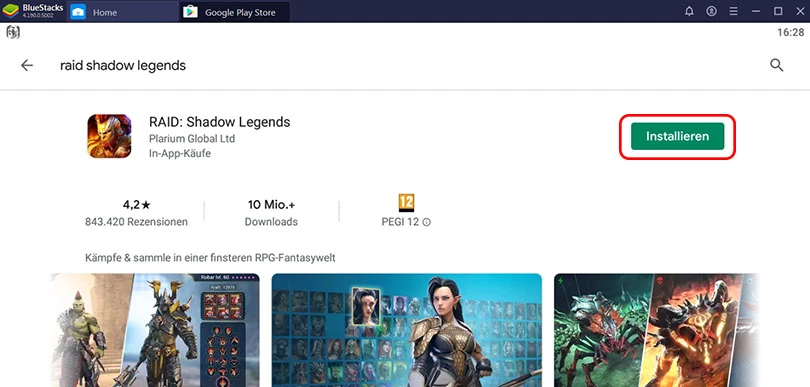Click the BlueStacks logo icon
This screenshot has width=810, height=387.
pos(10,11)
